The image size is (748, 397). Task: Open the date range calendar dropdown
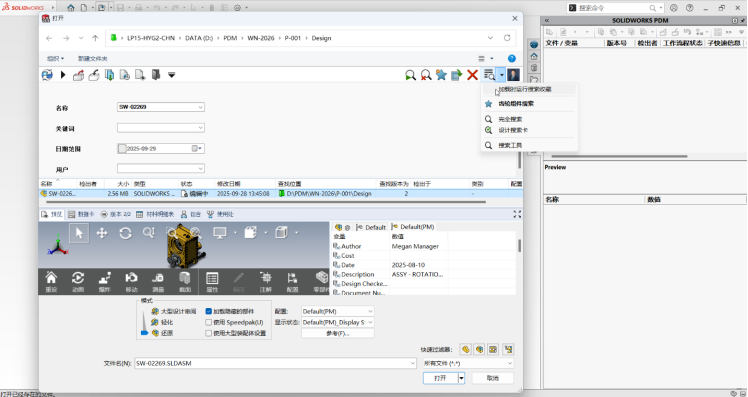click(197, 148)
